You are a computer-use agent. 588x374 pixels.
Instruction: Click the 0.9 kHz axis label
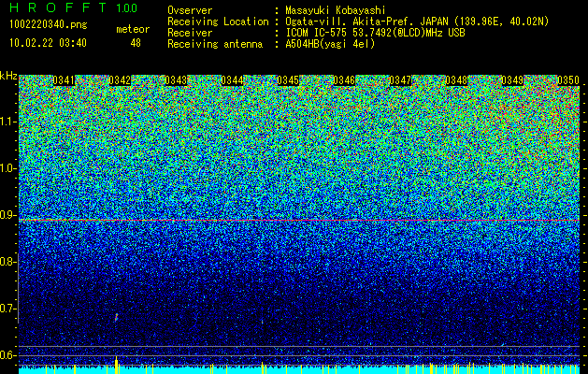point(7,215)
